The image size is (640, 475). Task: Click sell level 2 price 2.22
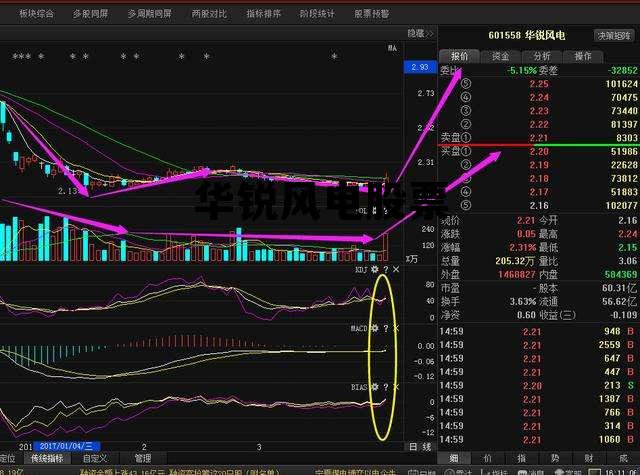pyautogui.click(x=539, y=124)
